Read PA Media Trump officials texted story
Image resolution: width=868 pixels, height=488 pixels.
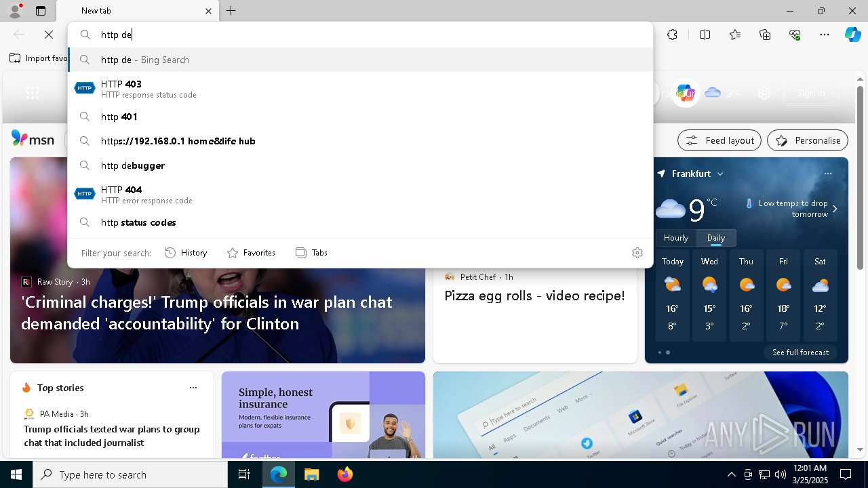click(x=112, y=436)
